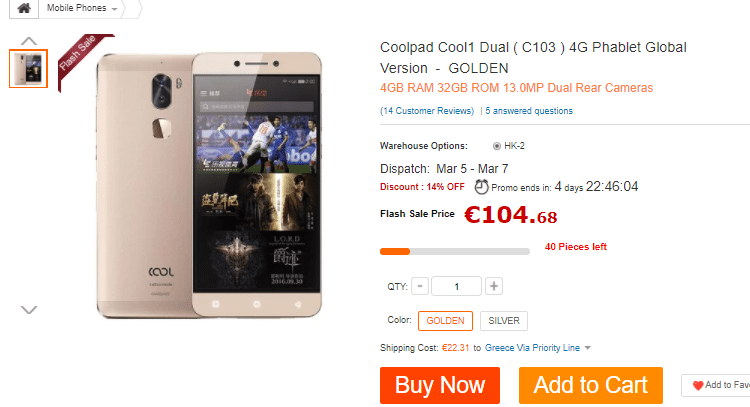750x407 pixels.
Task: View the 5 answered questions link
Action: click(529, 110)
